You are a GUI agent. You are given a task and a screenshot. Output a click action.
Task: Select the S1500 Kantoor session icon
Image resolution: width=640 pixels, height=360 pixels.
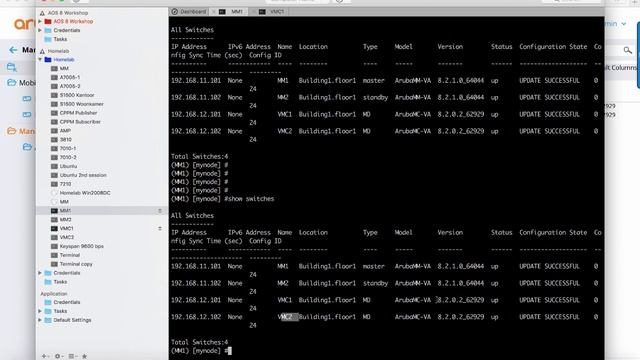pos(54,95)
